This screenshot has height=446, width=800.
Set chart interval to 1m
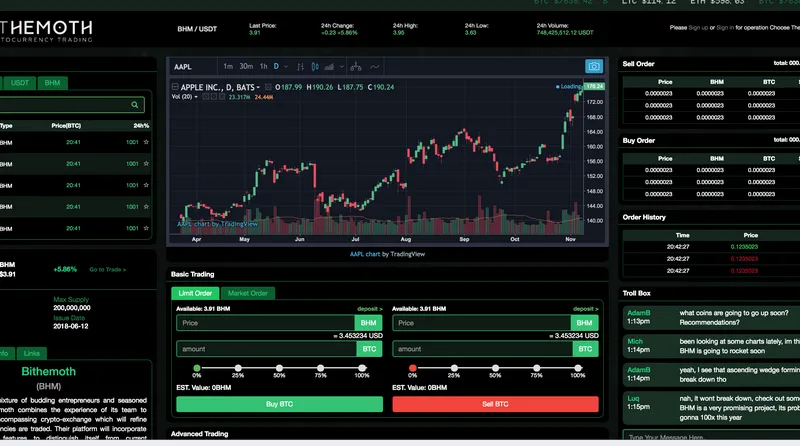pyautogui.click(x=228, y=66)
